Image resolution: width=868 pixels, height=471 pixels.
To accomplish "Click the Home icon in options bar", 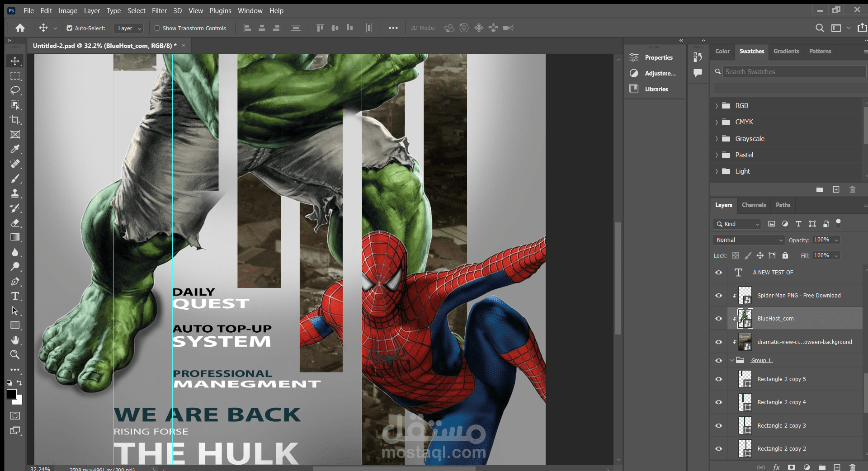I will (20, 28).
